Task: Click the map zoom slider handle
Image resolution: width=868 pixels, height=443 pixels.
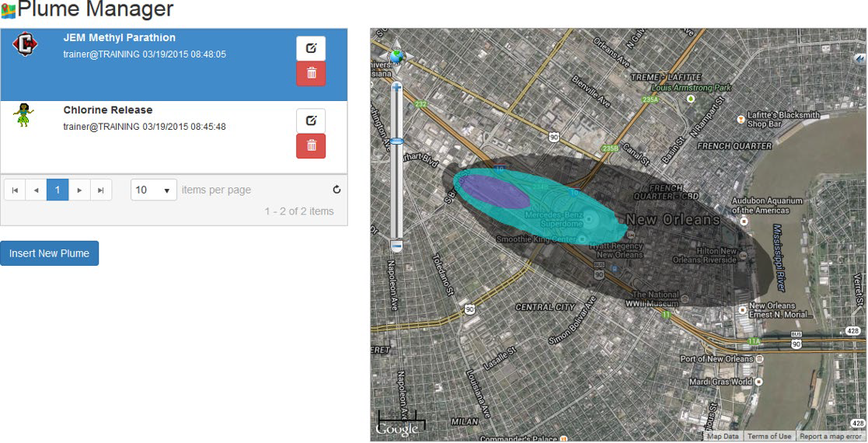Action: (396, 141)
